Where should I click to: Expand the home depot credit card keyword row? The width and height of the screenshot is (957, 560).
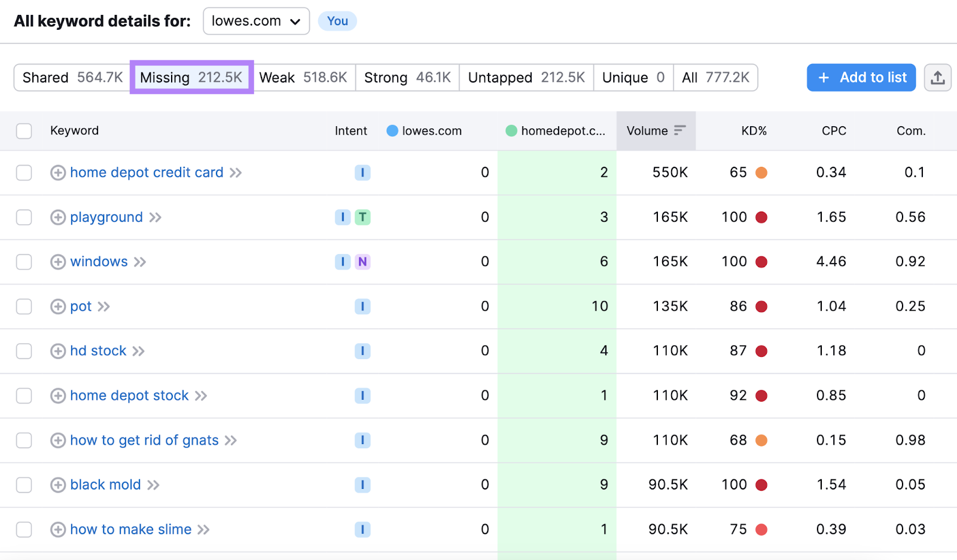pyautogui.click(x=57, y=173)
